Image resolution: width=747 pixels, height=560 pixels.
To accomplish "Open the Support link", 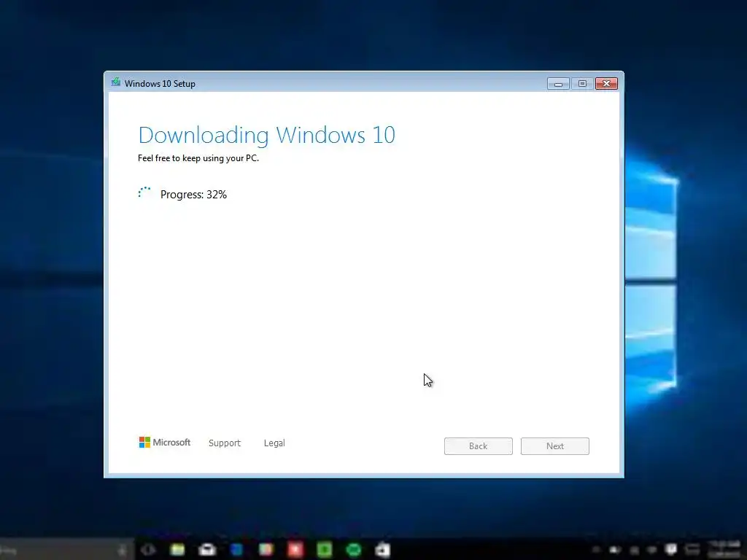I will point(225,443).
